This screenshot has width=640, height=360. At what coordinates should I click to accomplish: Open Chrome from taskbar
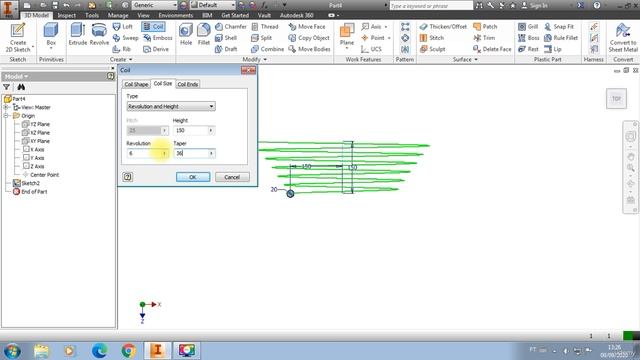[128, 351]
